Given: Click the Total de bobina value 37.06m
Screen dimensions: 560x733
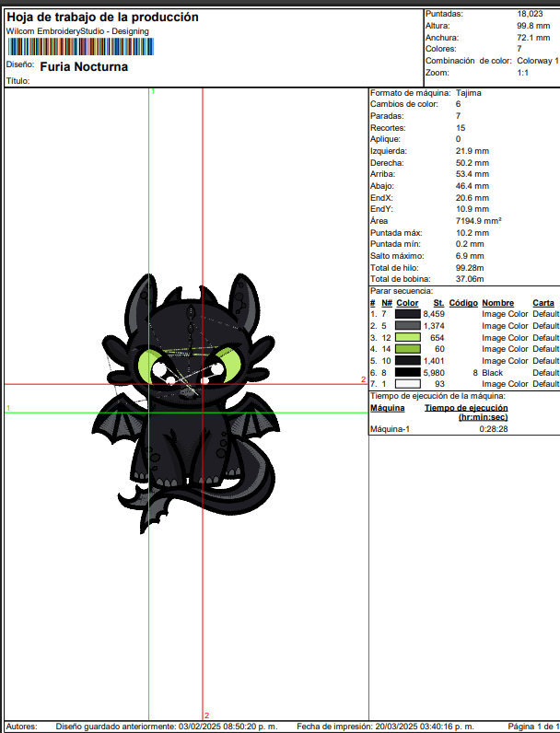Looking at the screenshot, I should [x=470, y=279].
